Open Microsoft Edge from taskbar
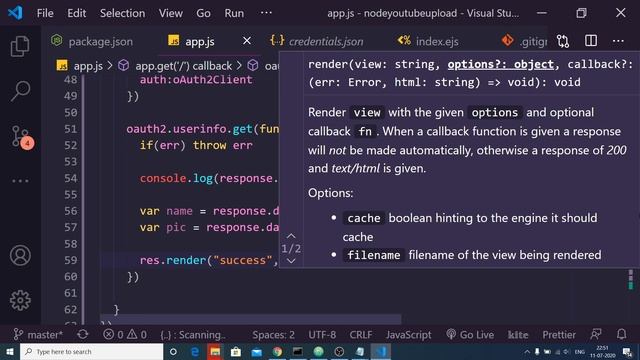 (195, 351)
